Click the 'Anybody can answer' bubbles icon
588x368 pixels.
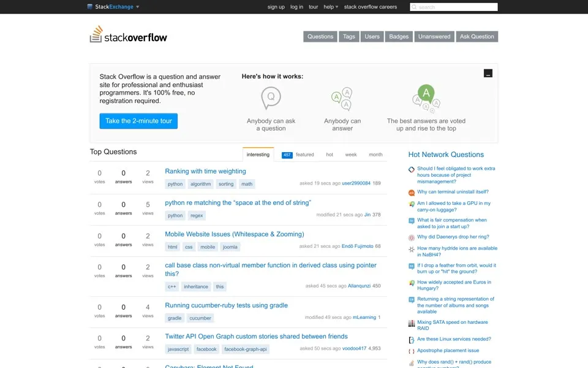click(342, 99)
